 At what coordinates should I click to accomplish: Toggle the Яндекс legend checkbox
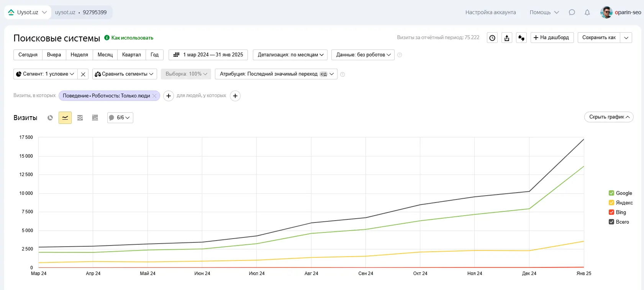click(611, 203)
